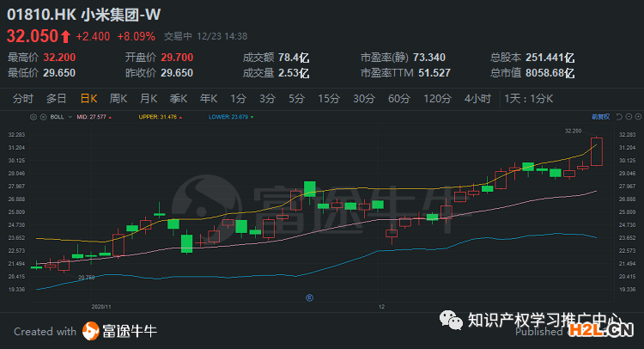Select the 1天 : 1分K custom period
The width and height of the screenshot is (644, 349).
(x=529, y=99)
